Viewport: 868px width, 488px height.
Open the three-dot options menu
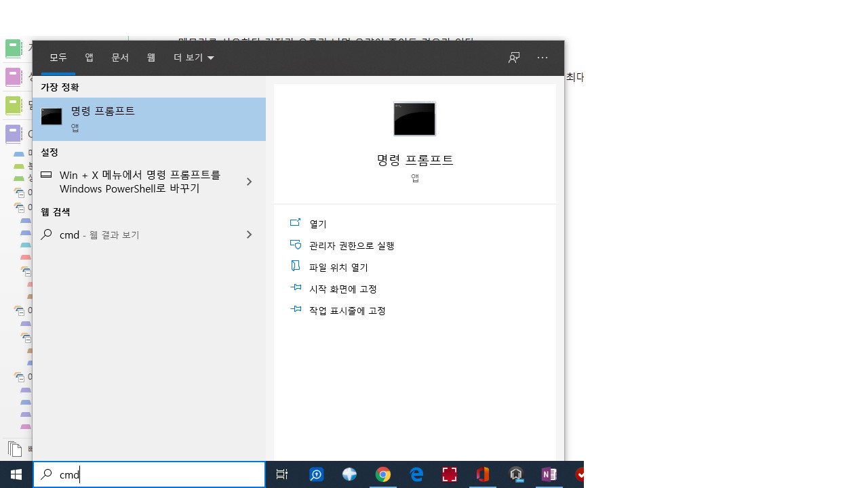click(x=542, y=58)
